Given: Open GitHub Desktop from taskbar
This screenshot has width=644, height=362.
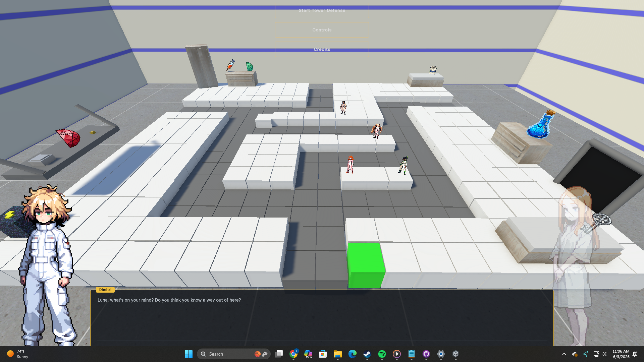Looking at the screenshot, I should [x=426, y=354].
